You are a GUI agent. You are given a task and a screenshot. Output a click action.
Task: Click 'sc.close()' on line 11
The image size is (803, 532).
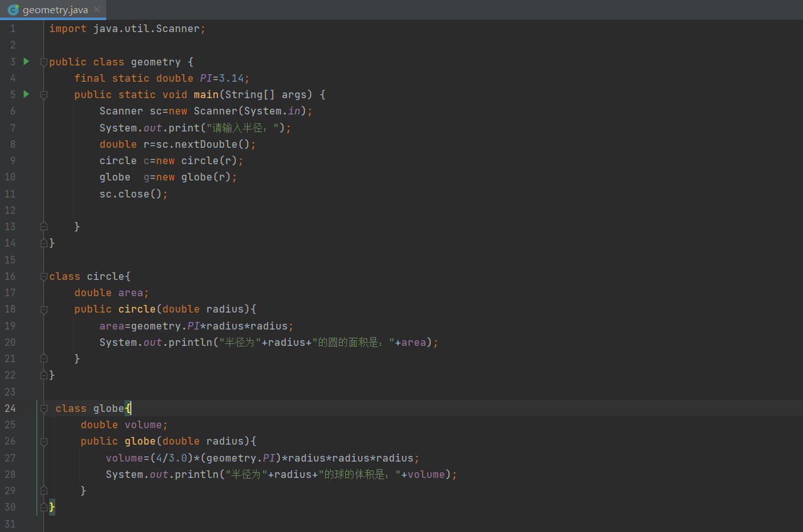click(131, 194)
